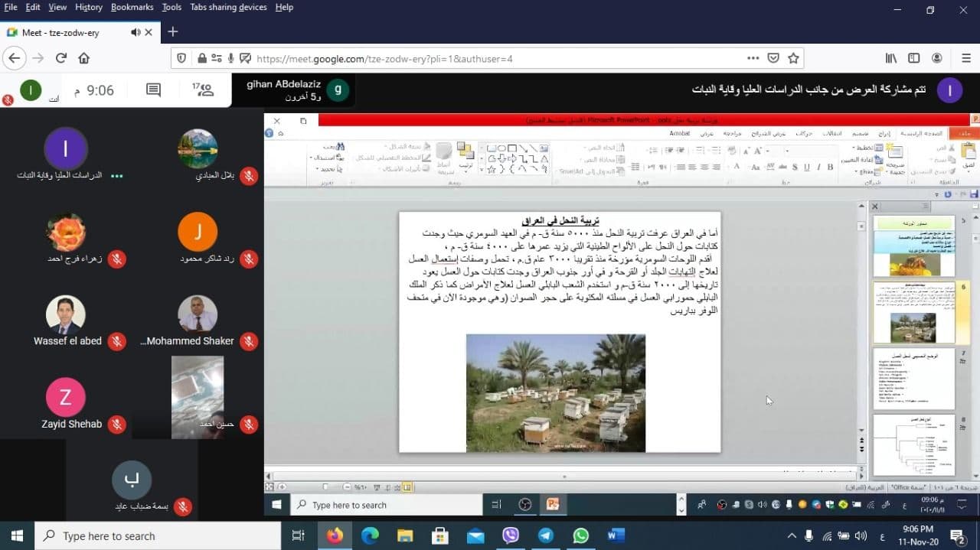980x550 pixels.
Task: Reload the Google Meet page
Action: 61,58
